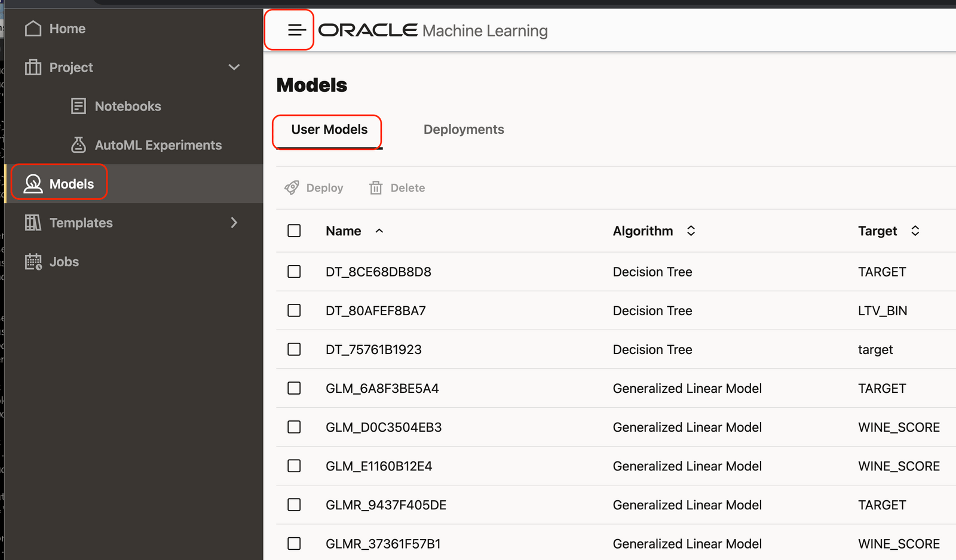
Task: Toggle the Name column sort arrow
Action: click(x=379, y=230)
